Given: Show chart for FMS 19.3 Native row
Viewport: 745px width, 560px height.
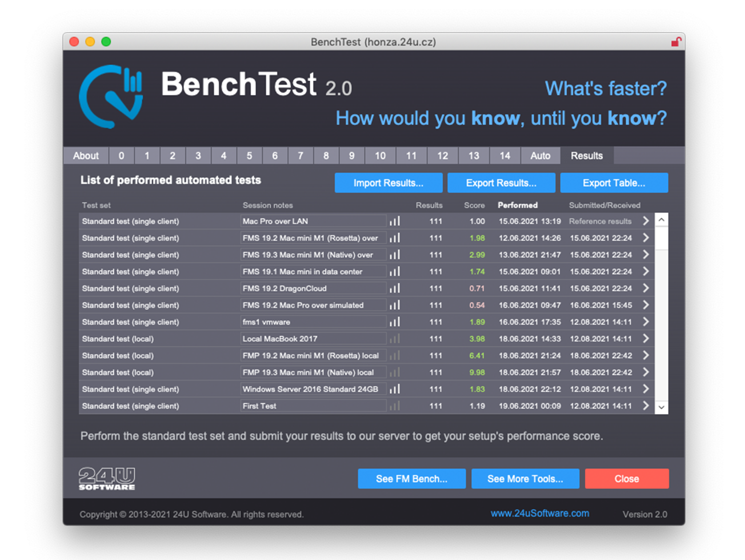Looking at the screenshot, I should point(394,254).
